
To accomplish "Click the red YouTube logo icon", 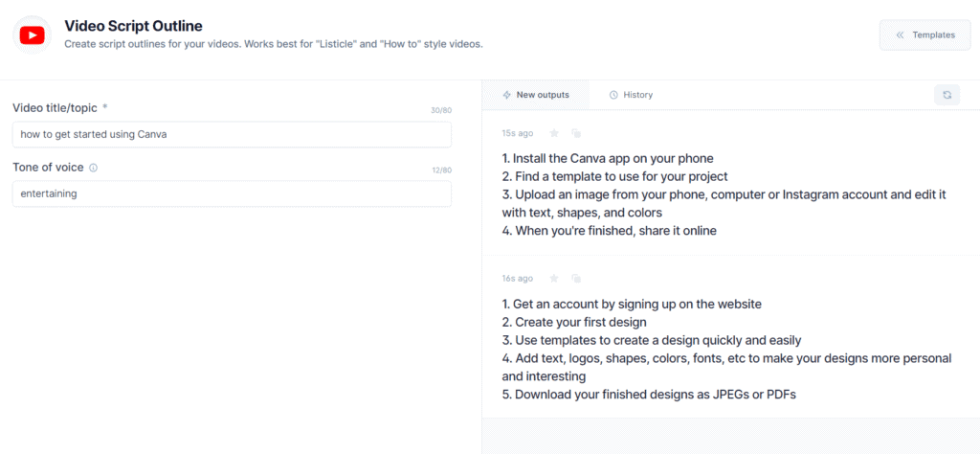I will pyautogui.click(x=32, y=35).
